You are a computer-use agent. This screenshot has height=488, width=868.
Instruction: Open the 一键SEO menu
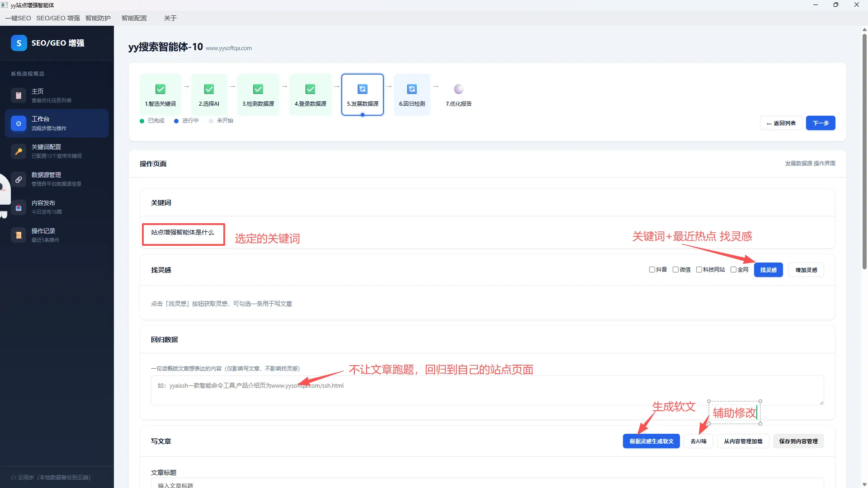tap(18, 18)
